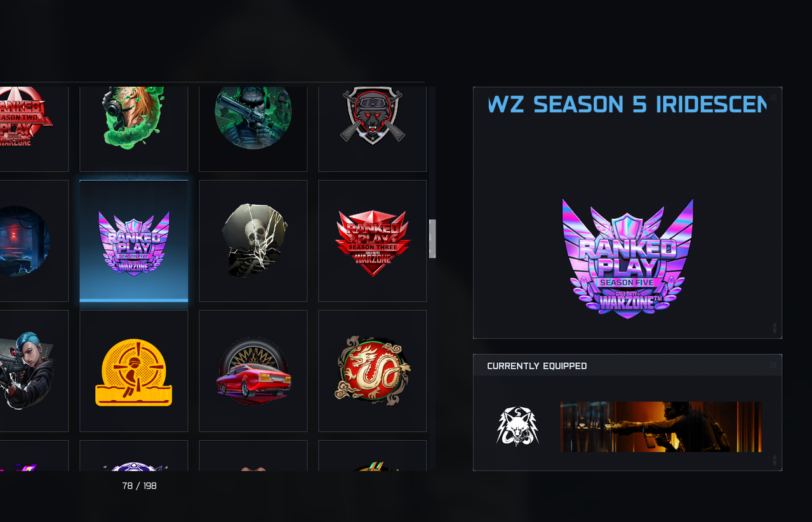This screenshot has width=812, height=522.
Task: Choose the blue-haired sniper girl emblem
Action: pos(33,371)
